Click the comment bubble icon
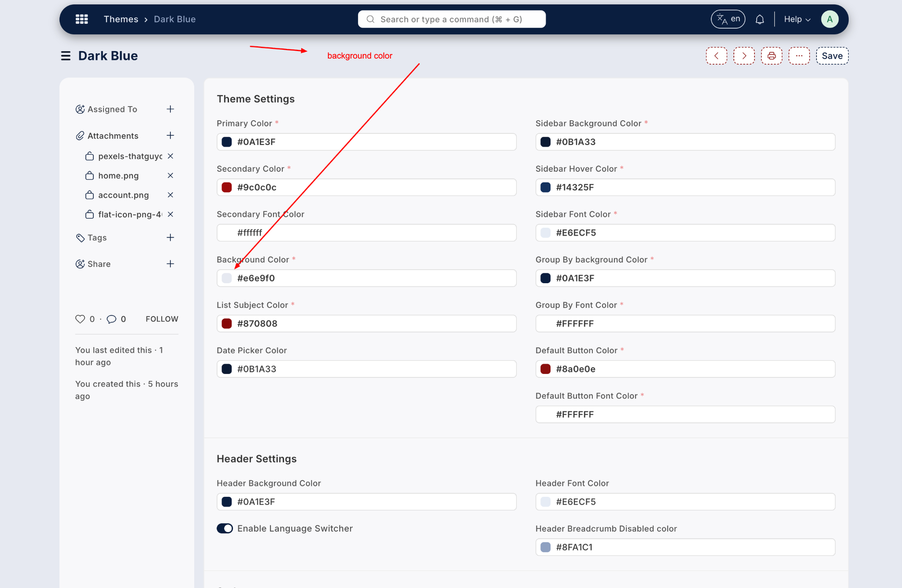Image resolution: width=902 pixels, height=588 pixels. tap(111, 319)
